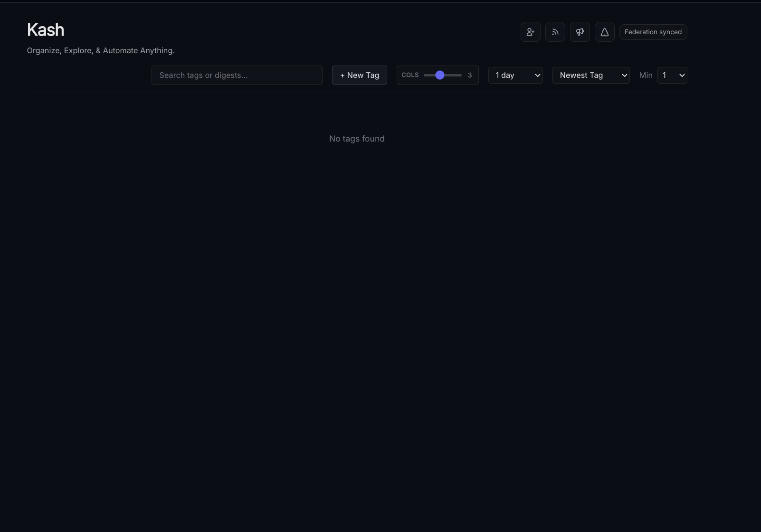Screen dimensions: 761x532
Task: Click the column count value 3
Action: click(470, 76)
